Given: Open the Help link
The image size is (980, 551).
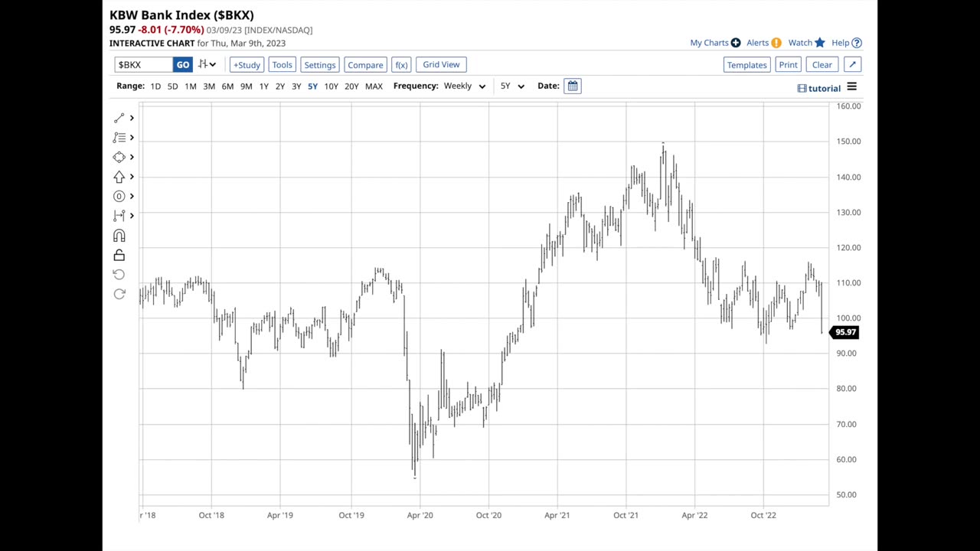Looking at the screenshot, I should point(840,43).
